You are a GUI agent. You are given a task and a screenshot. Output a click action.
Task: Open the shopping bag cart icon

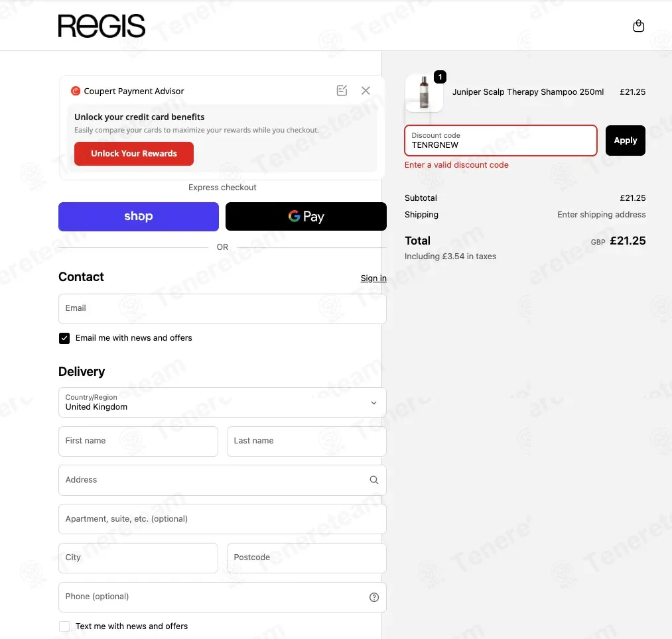[638, 26]
